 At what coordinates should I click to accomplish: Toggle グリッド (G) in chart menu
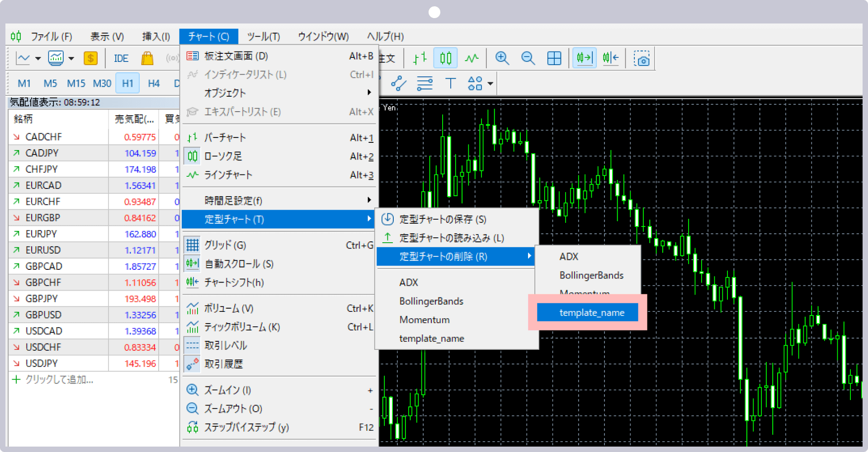pos(225,245)
